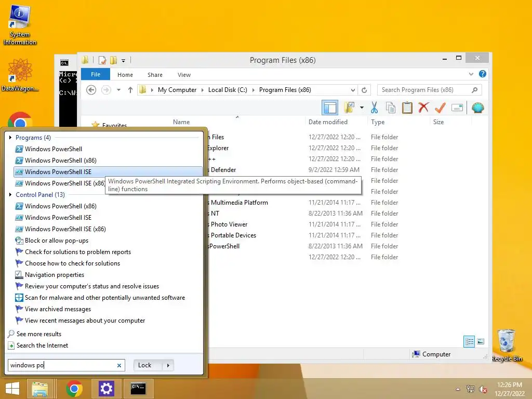The width and height of the screenshot is (532, 399).
Task: Click the Rename icon beside the checkmark
Action: coord(457,108)
